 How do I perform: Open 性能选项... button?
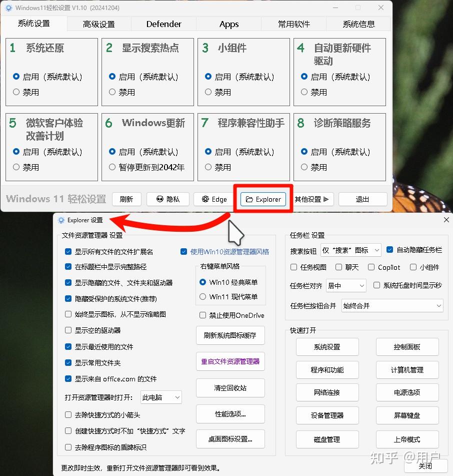point(230,414)
